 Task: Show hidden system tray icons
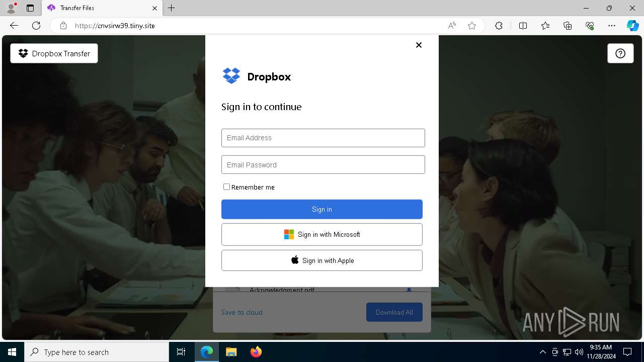[542, 352]
